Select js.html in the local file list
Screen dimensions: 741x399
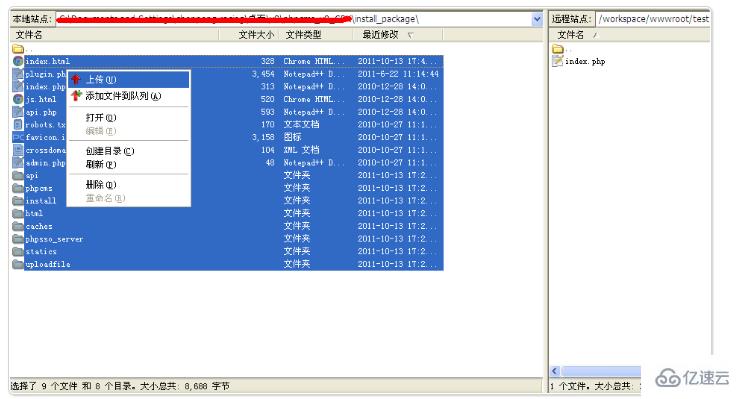41,99
